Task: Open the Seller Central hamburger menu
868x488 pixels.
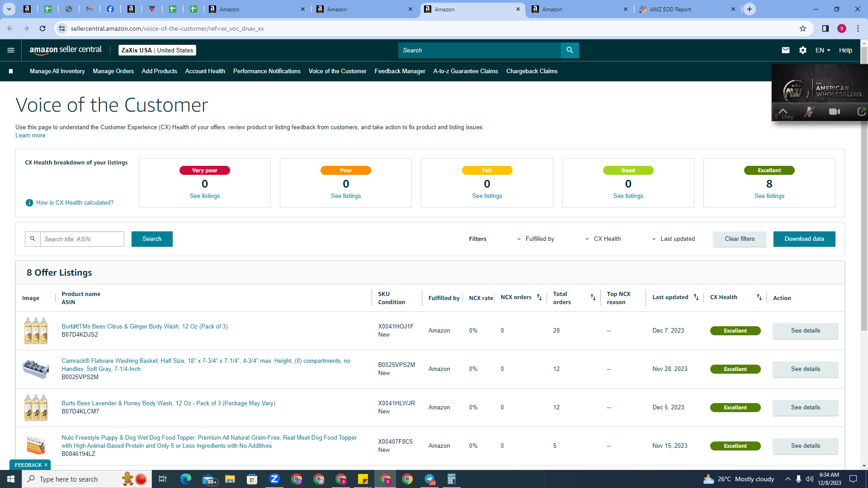Action: coord(11,50)
